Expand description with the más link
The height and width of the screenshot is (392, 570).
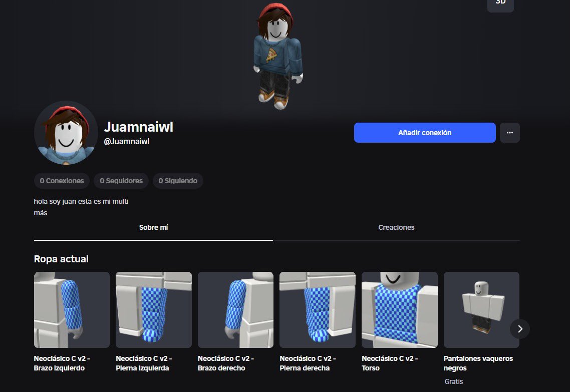[x=41, y=213]
